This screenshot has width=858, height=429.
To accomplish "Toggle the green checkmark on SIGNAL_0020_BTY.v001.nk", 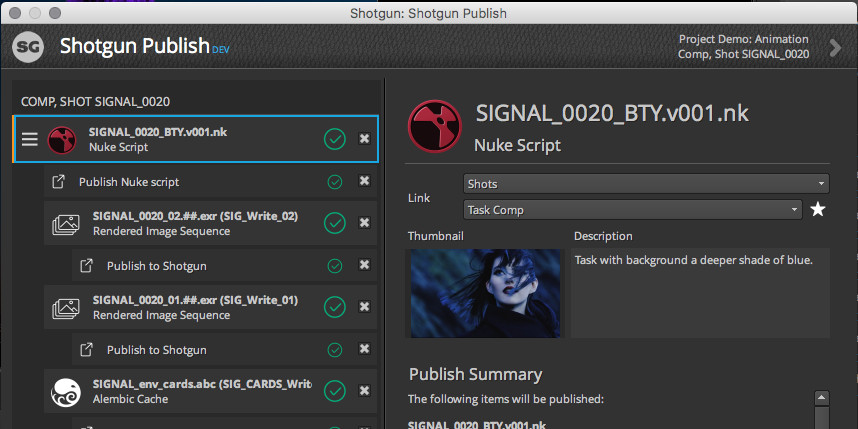I will (x=335, y=139).
